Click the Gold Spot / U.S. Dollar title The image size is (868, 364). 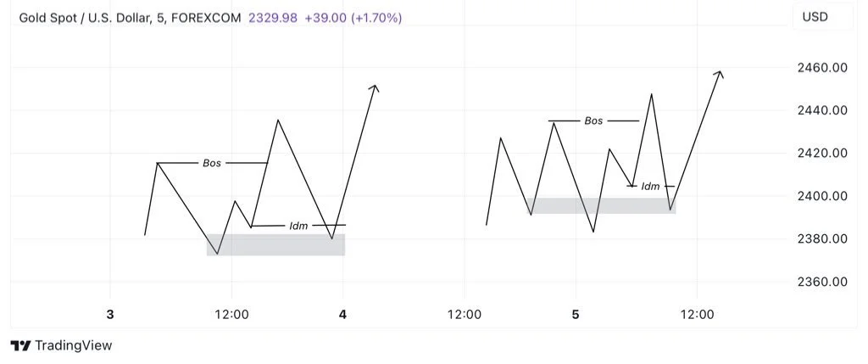pos(85,18)
